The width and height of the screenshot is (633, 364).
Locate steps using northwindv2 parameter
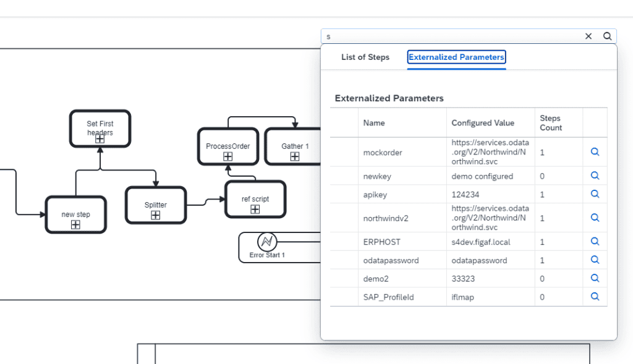[x=595, y=218]
